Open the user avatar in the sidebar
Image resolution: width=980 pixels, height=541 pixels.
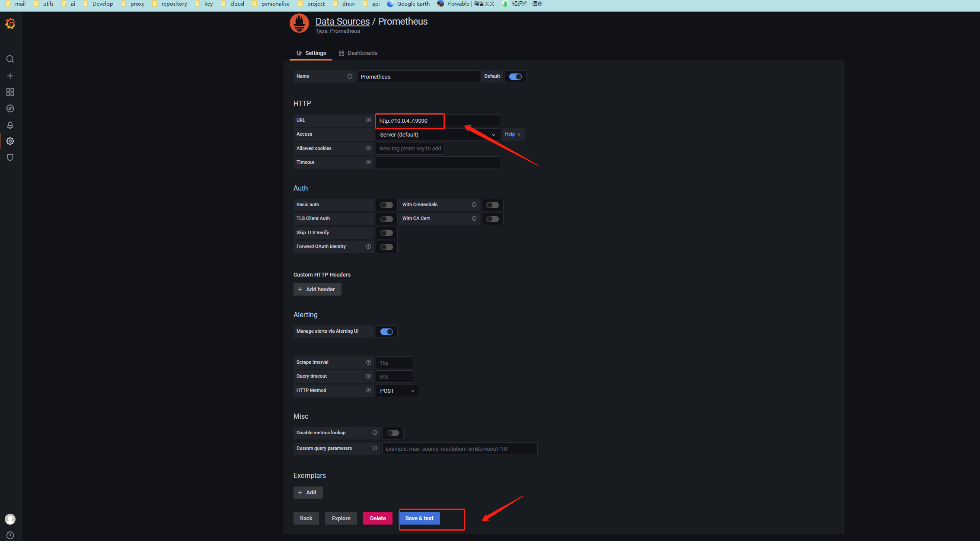point(10,519)
